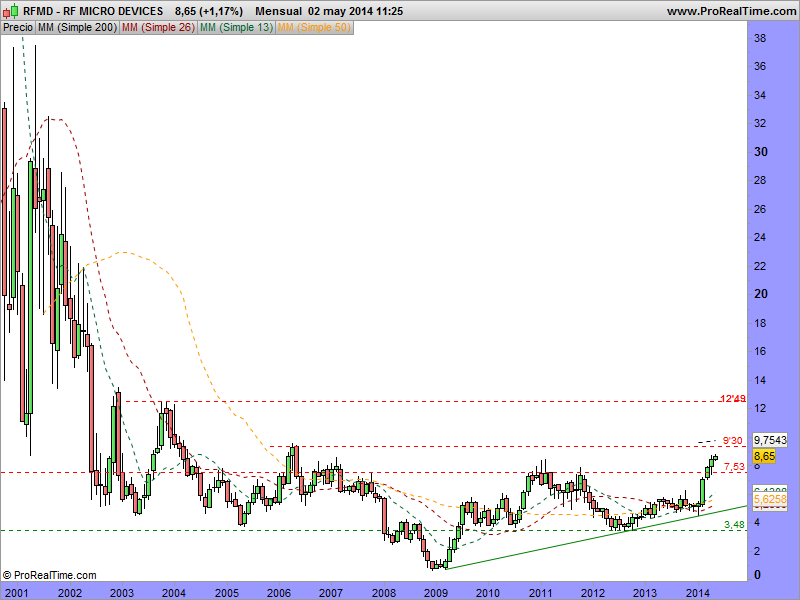Viewport: 800px width, 600px height.
Task: Click the 26 price axis label
Action: [x=760, y=209]
